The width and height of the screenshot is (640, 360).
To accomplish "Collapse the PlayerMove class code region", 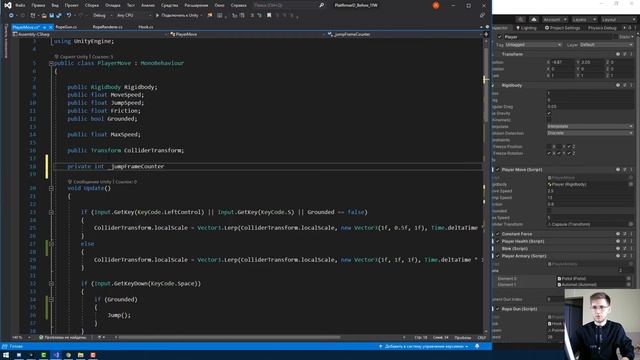I will point(51,63).
